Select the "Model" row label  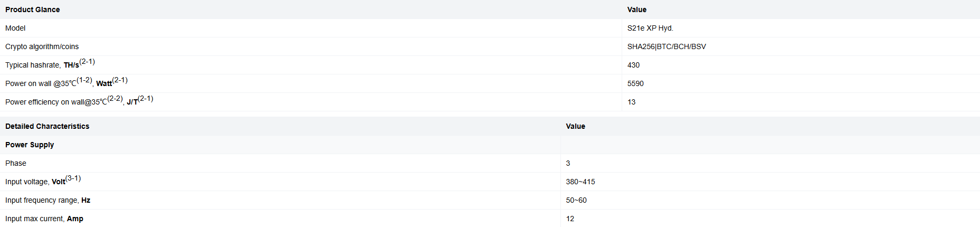15,28
